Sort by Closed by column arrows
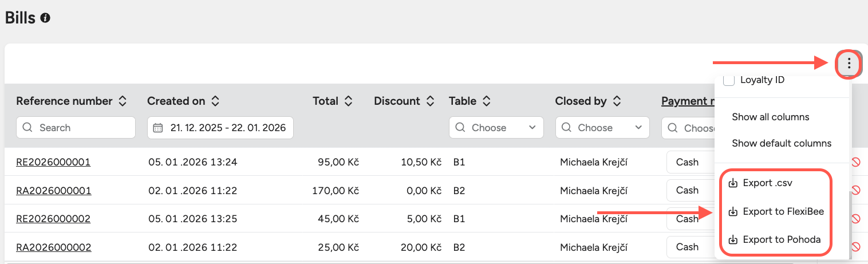 pyautogui.click(x=617, y=101)
